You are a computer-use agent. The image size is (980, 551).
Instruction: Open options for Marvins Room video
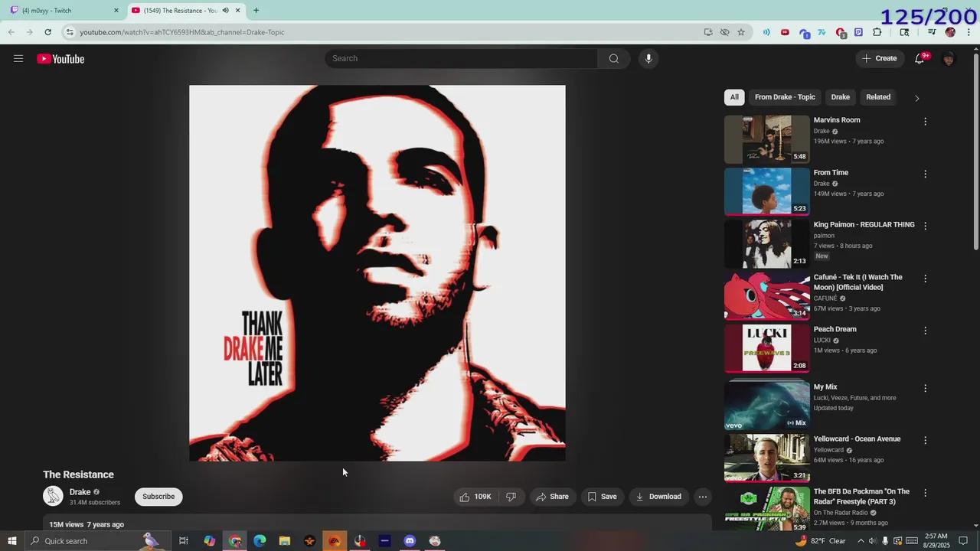925,122
